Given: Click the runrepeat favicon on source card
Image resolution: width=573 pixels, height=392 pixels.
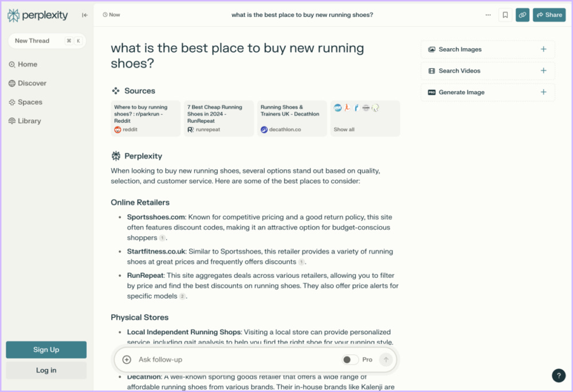Looking at the screenshot, I should [191, 130].
